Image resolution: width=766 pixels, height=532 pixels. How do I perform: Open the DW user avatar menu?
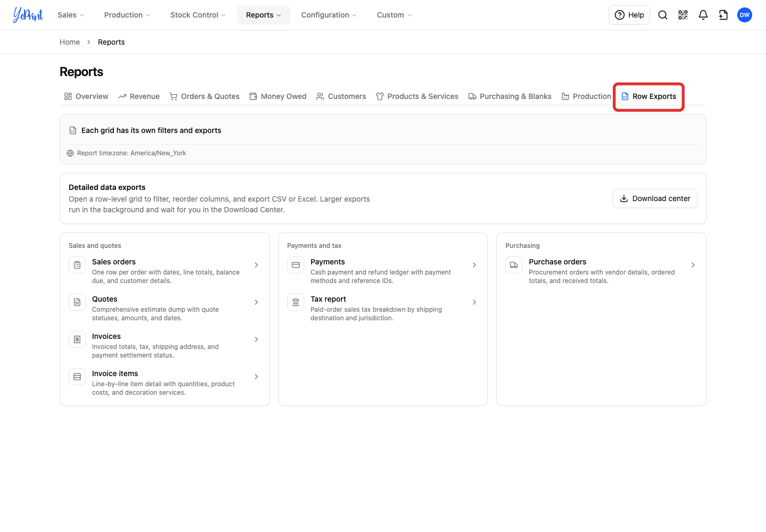[x=745, y=15]
